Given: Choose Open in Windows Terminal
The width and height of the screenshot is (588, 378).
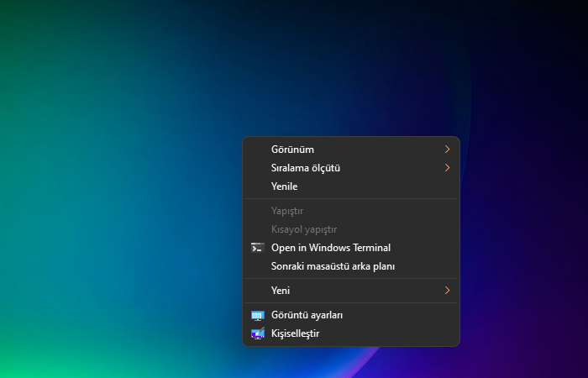Looking at the screenshot, I should 351,248.
